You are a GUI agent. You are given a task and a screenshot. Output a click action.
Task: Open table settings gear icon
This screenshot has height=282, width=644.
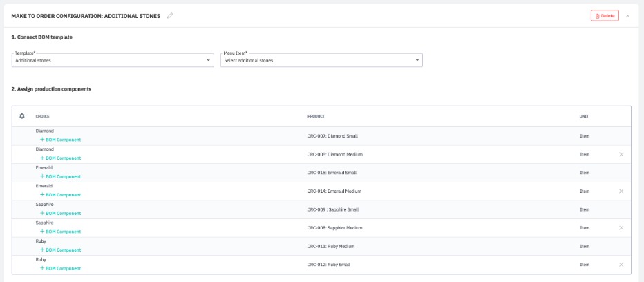22,116
